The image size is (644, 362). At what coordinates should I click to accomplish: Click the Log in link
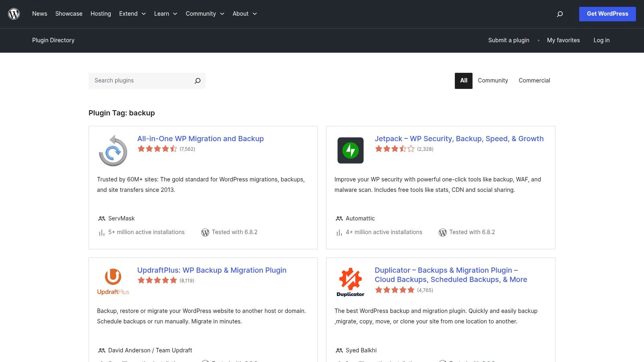(x=601, y=40)
